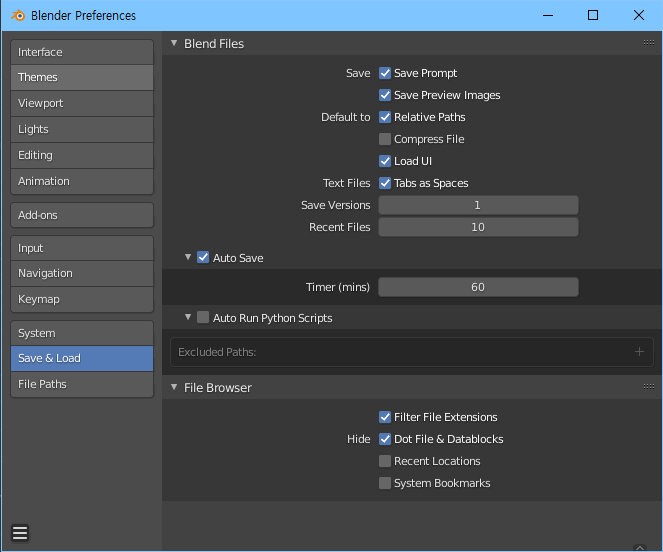The width and height of the screenshot is (663, 552).
Task: Switch to the Themes section
Action: point(82,77)
